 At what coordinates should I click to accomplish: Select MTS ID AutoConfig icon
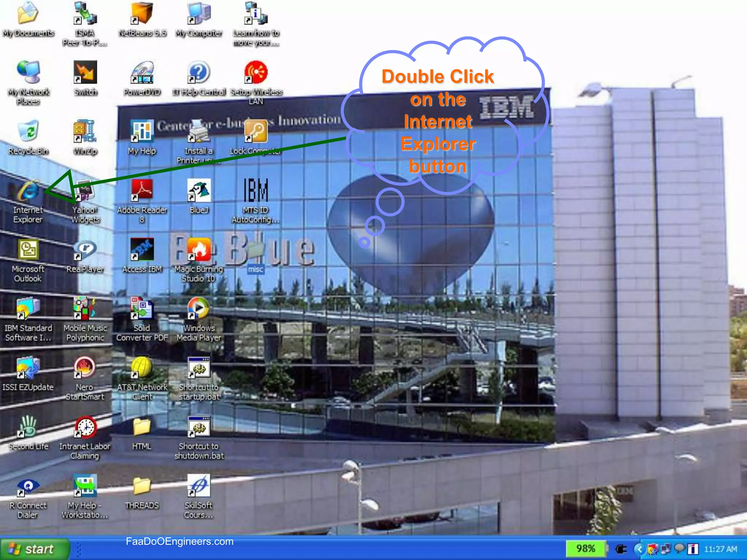pyautogui.click(x=256, y=190)
